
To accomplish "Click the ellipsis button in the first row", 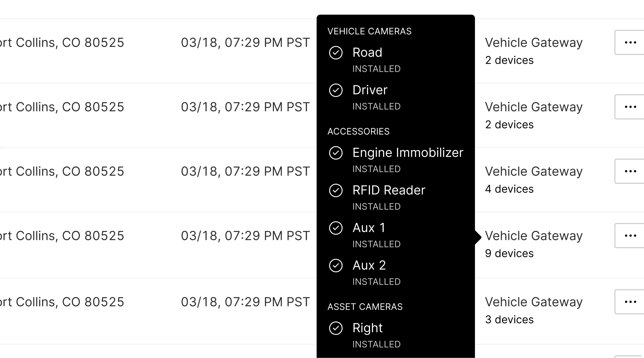I will click(630, 42).
